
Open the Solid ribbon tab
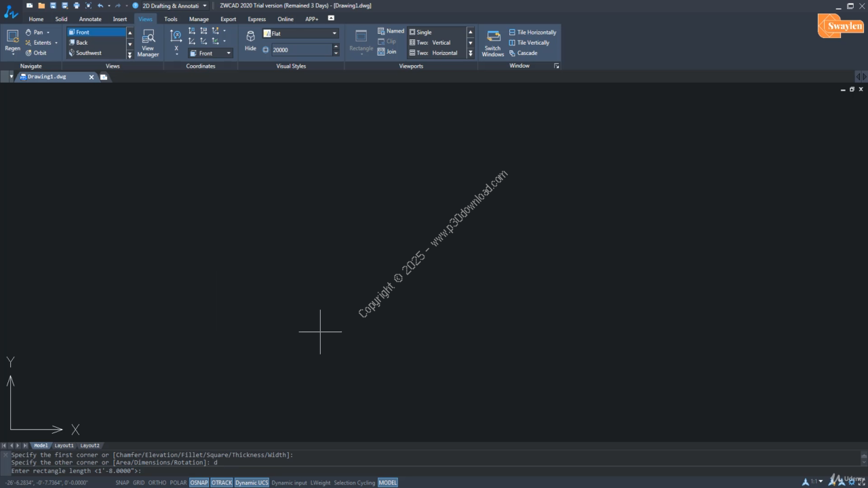(x=61, y=19)
